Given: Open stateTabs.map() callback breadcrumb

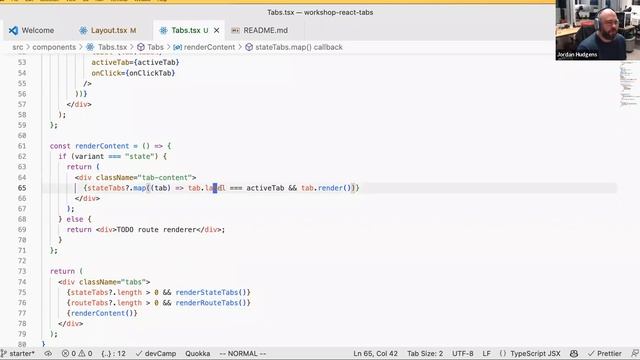Looking at the screenshot, I should pyautogui.click(x=299, y=47).
